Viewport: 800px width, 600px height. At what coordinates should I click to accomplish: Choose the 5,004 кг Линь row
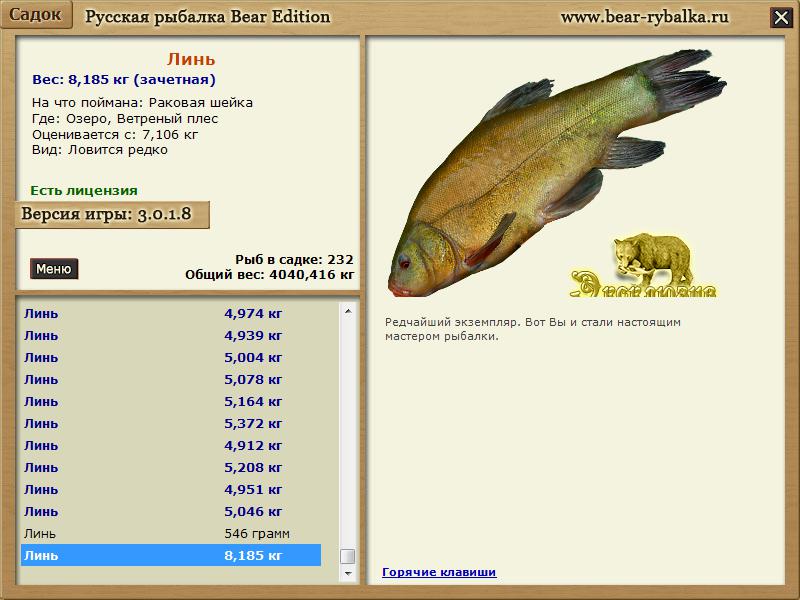coord(170,357)
